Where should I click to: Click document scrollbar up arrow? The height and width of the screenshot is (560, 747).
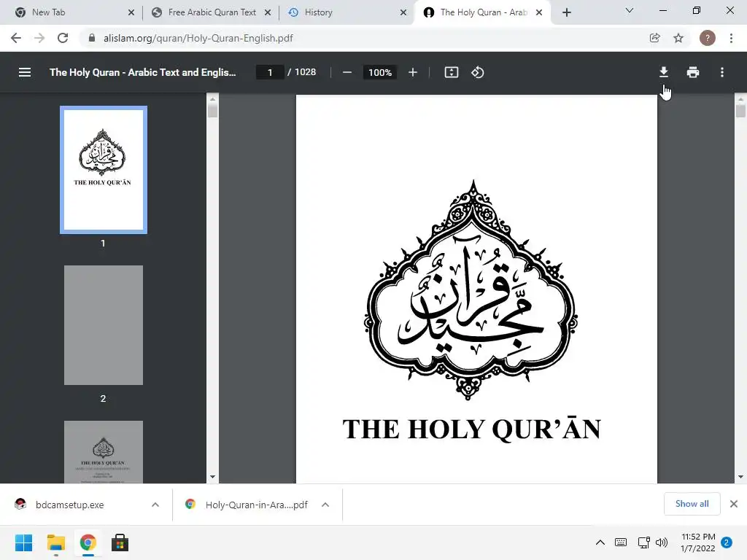coord(740,99)
